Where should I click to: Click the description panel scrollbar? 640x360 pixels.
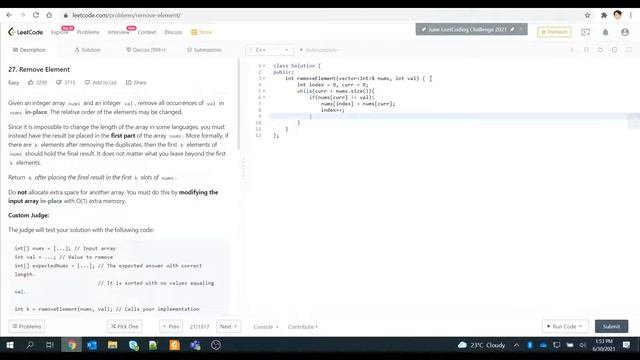coord(239,104)
